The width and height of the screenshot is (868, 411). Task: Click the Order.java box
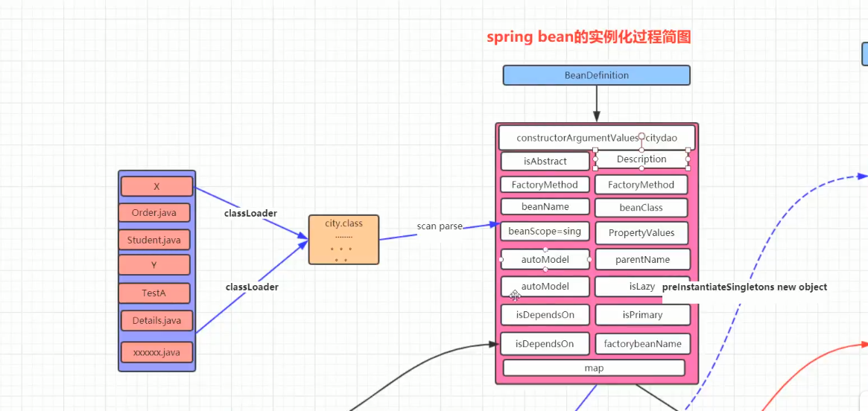[x=154, y=213]
